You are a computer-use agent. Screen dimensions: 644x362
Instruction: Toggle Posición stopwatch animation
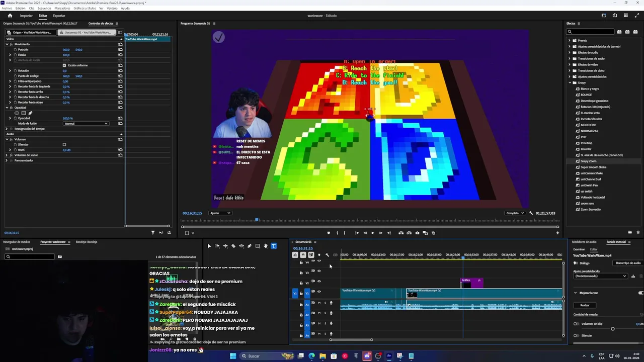15,50
